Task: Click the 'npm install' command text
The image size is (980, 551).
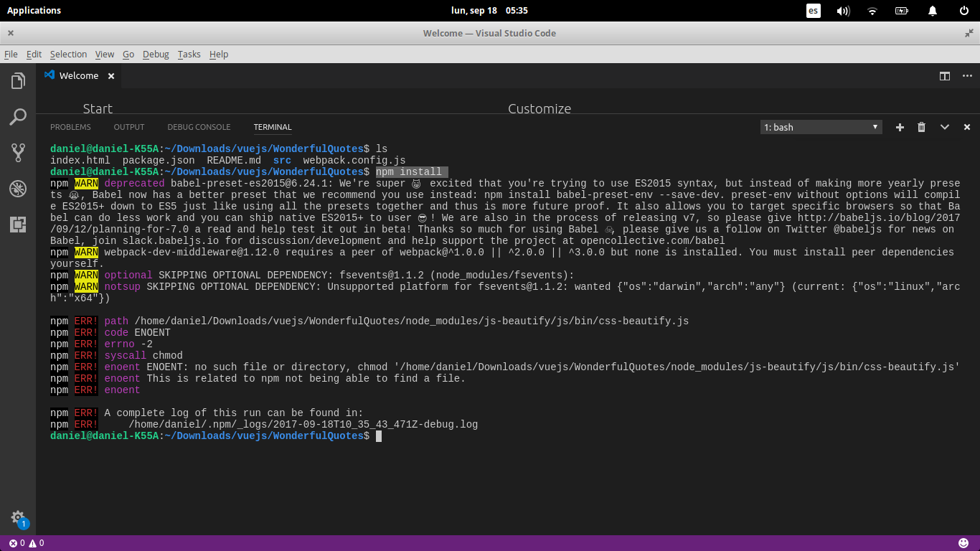Action: [x=409, y=172]
